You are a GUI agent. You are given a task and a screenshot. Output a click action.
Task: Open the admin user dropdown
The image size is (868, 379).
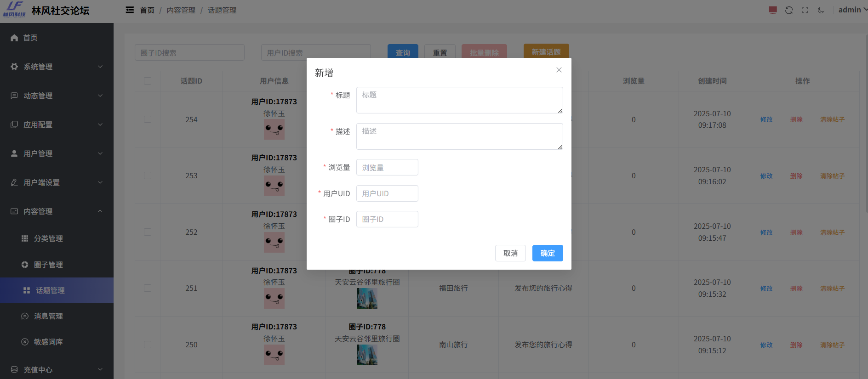click(853, 10)
